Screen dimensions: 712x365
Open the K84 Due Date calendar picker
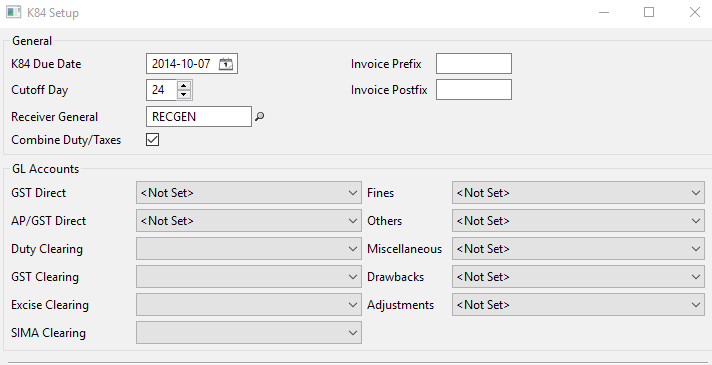(226, 64)
